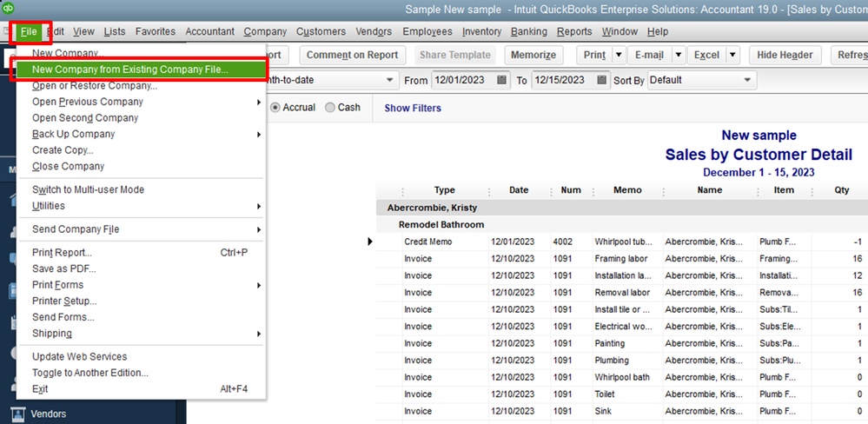Open the Reports menu
This screenshot has height=424, width=868.
pyautogui.click(x=574, y=31)
